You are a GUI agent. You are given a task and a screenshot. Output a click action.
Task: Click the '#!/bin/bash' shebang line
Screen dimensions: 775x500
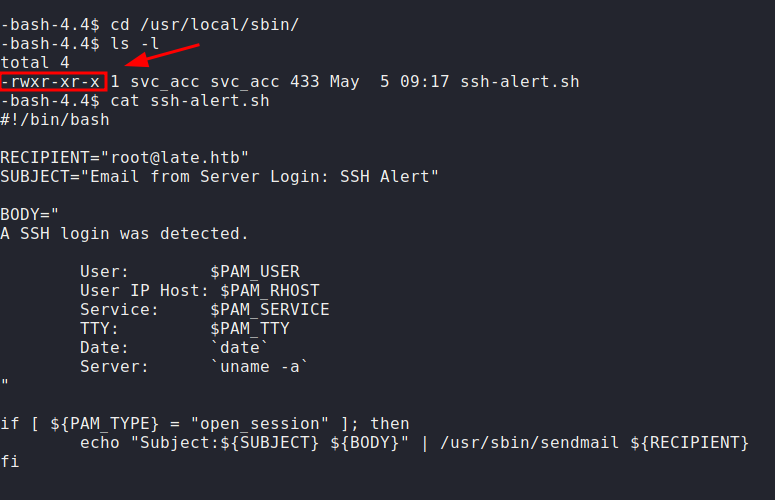pos(55,119)
